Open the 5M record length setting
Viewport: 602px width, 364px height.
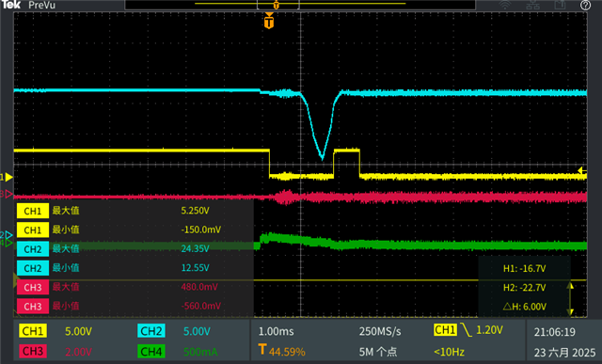(x=378, y=352)
